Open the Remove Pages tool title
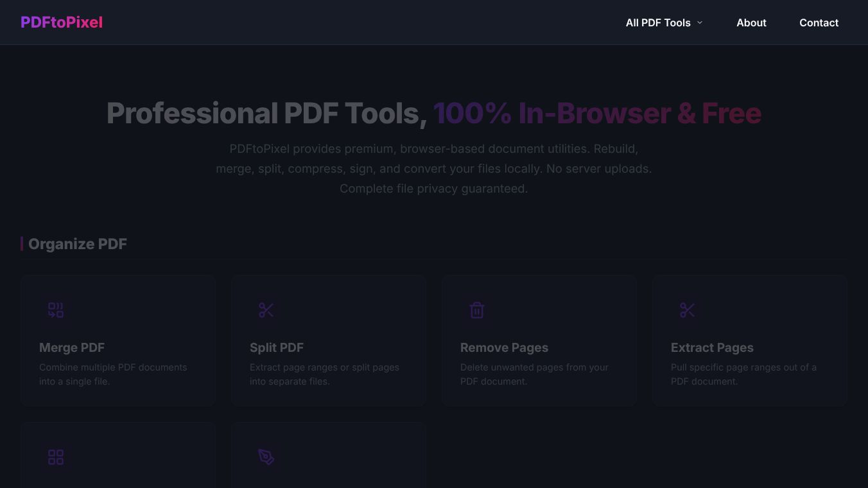868x488 pixels. [504, 347]
